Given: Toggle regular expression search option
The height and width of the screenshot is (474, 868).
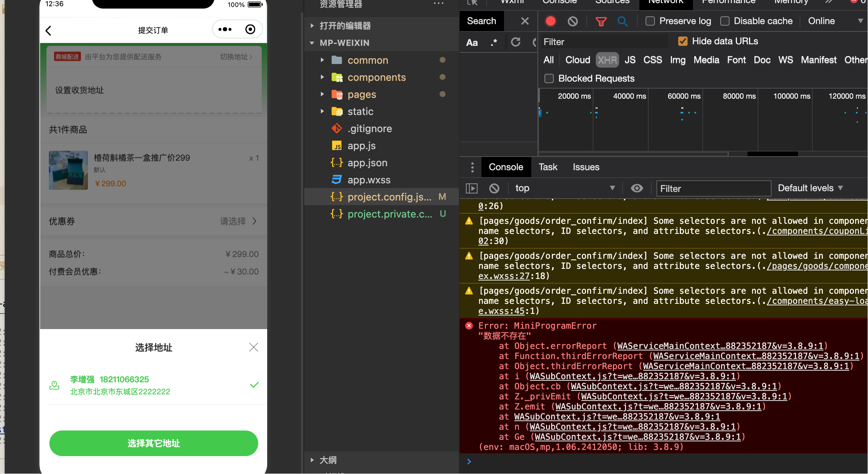Looking at the screenshot, I should [x=494, y=42].
